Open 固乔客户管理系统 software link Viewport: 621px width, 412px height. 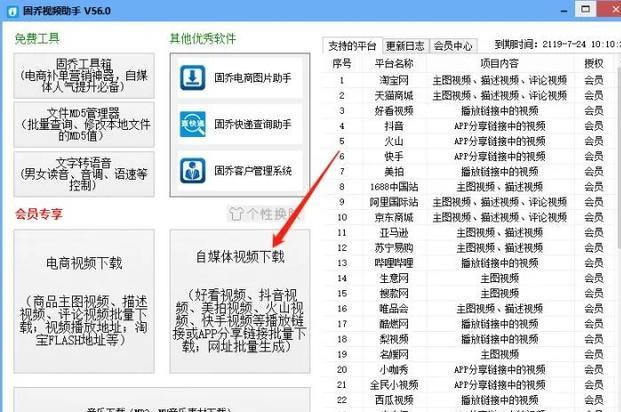click(240, 170)
